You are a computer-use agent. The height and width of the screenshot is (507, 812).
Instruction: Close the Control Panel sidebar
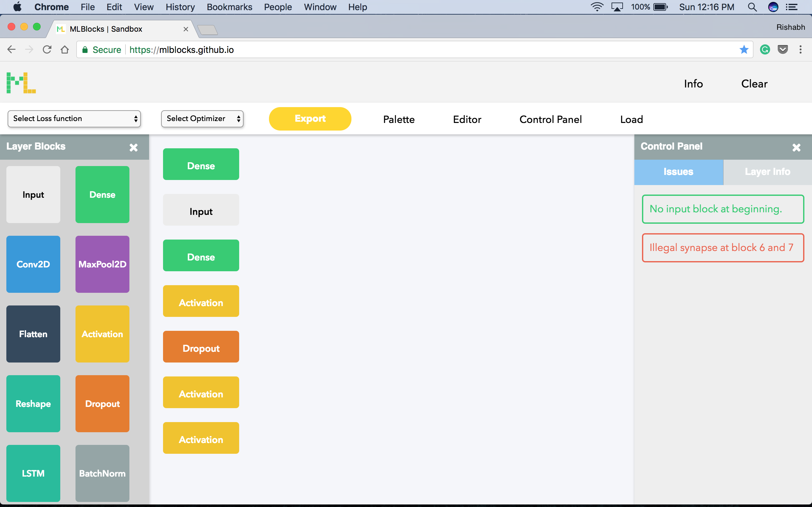pyautogui.click(x=796, y=148)
